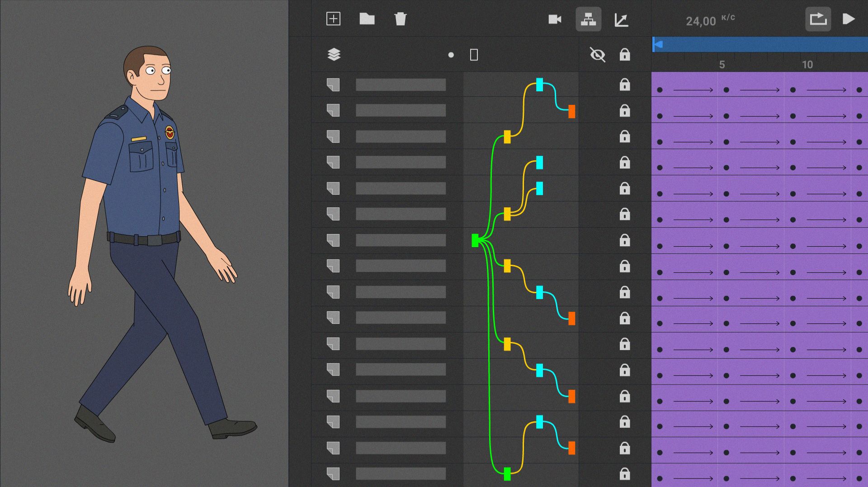Select the orange node in the second row
The height and width of the screenshot is (487, 868).
point(571,111)
